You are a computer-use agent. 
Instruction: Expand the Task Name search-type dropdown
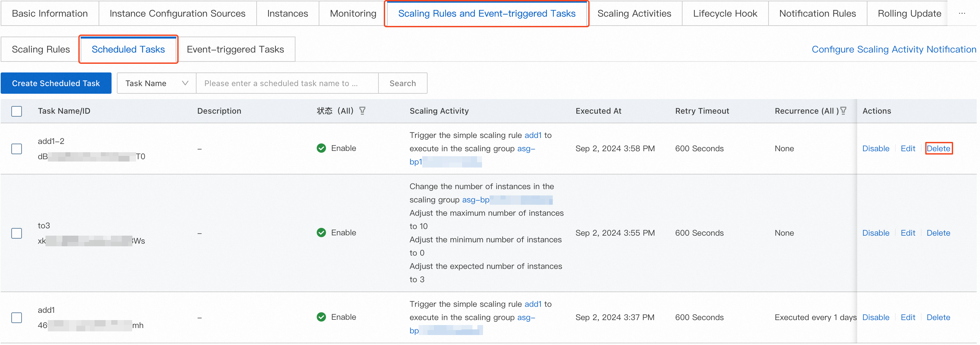(x=156, y=83)
